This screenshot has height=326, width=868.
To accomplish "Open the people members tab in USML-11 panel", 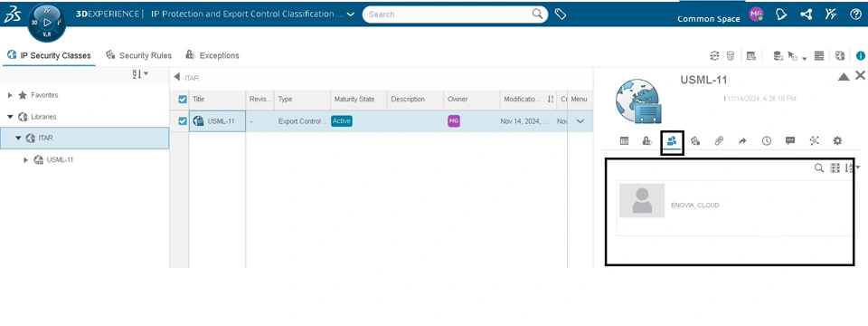I will point(672,141).
